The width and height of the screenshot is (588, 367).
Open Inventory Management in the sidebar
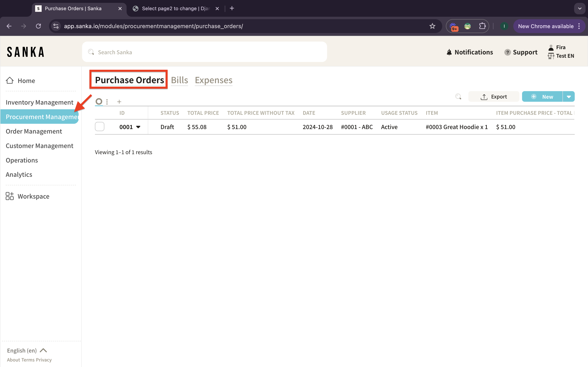tap(39, 102)
